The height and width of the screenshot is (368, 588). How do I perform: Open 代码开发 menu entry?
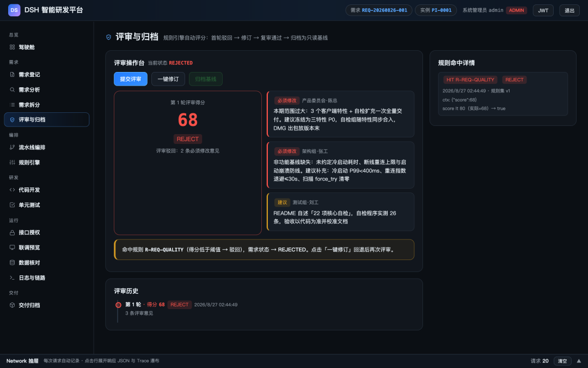[46, 190]
